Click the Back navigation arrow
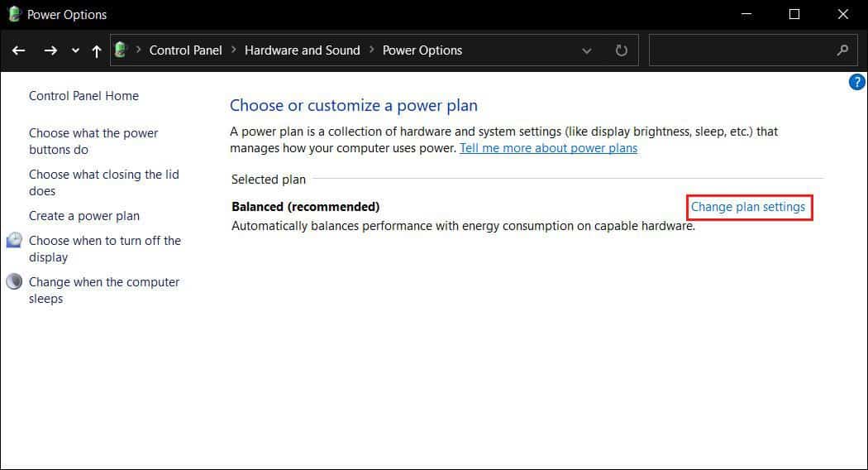 [19, 50]
